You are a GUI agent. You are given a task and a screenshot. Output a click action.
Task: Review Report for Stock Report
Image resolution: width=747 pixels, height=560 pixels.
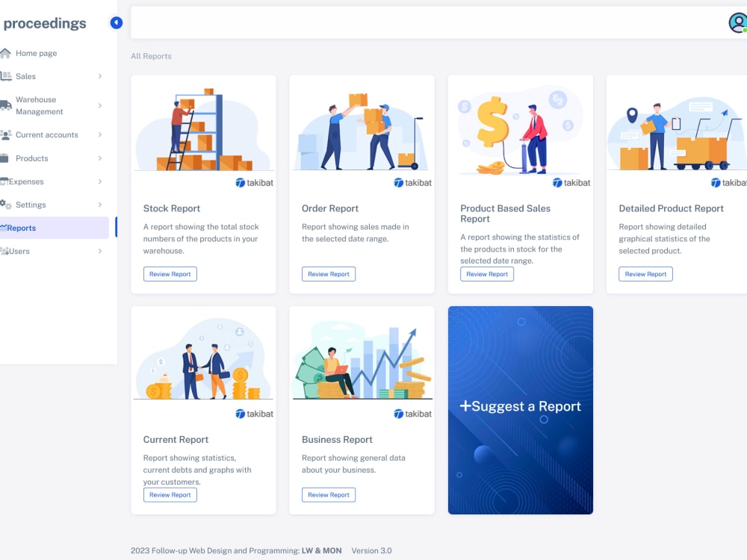tap(170, 274)
